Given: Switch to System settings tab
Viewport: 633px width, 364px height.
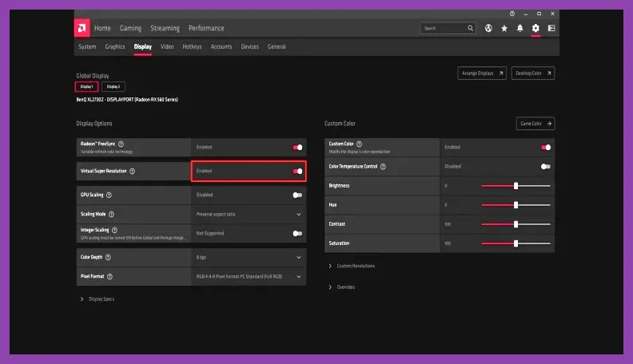Looking at the screenshot, I should [87, 47].
